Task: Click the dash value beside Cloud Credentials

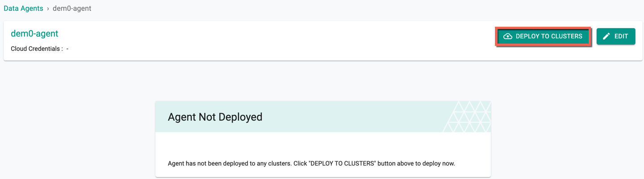Action: tap(67, 49)
